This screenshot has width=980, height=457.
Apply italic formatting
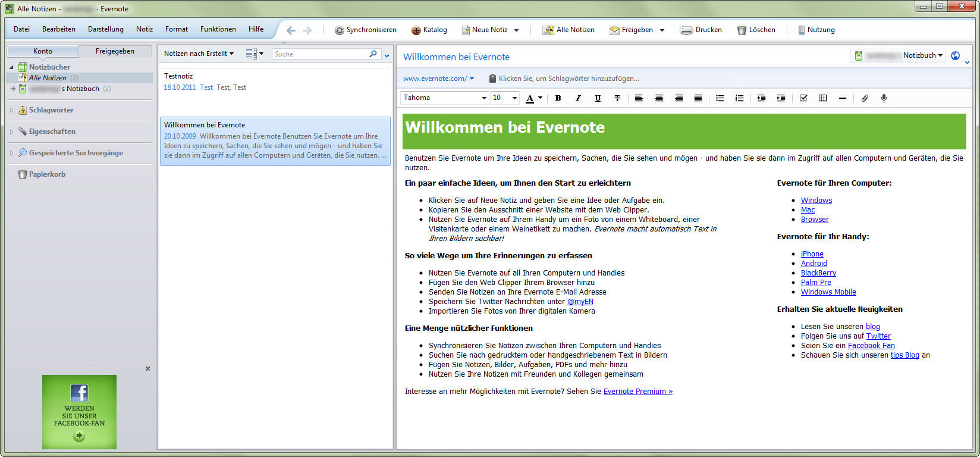click(578, 98)
